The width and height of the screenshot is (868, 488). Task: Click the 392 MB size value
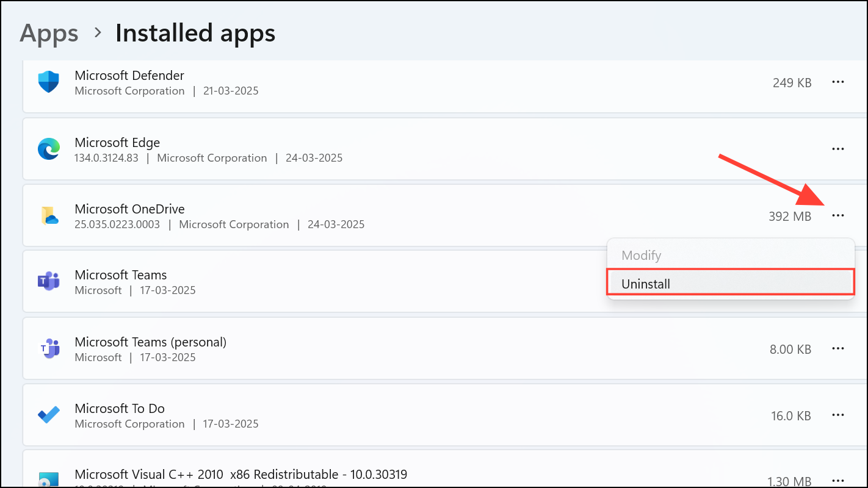[790, 216]
